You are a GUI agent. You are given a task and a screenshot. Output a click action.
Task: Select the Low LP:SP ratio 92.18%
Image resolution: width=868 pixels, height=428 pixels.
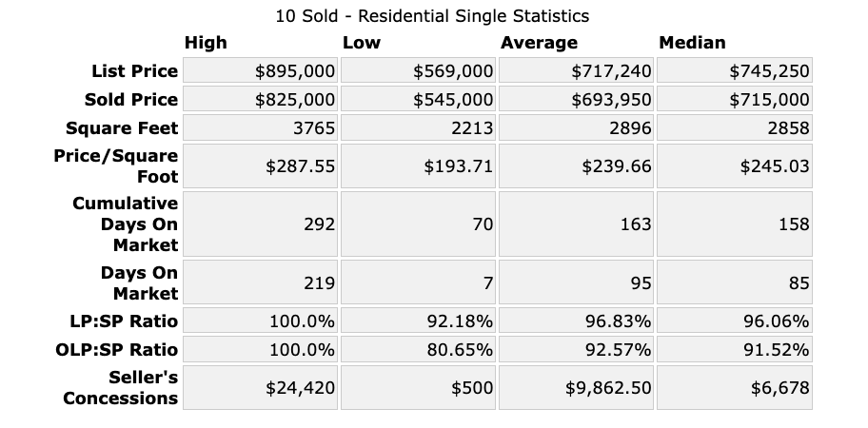tap(460, 321)
